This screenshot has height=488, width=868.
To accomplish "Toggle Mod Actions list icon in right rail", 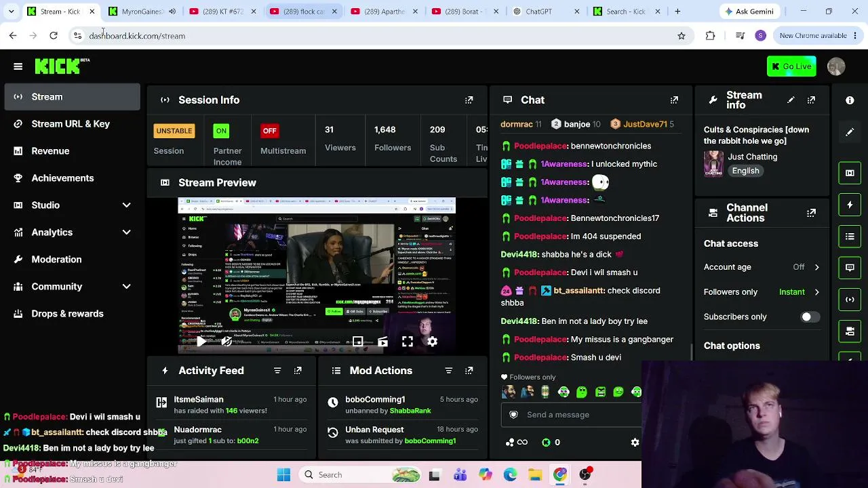I will [850, 236].
